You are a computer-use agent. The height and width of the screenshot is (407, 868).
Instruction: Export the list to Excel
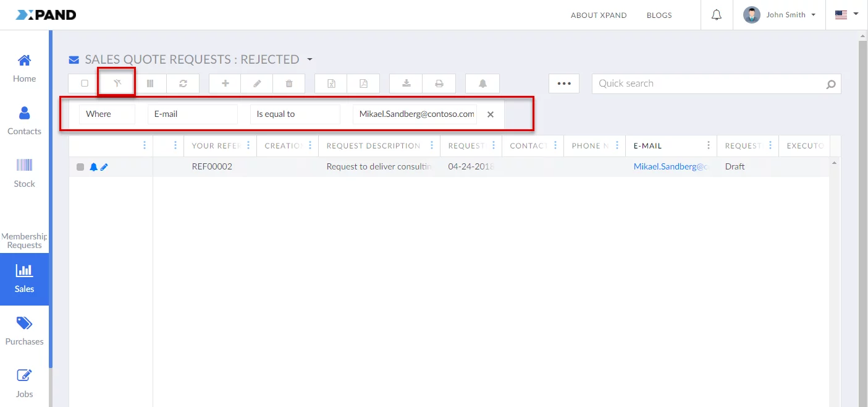[331, 84]
